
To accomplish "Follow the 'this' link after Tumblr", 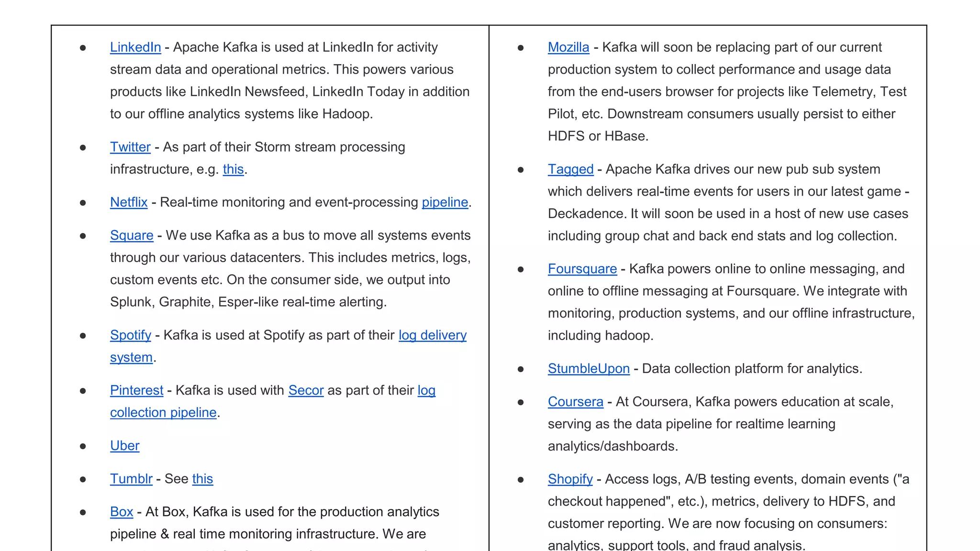I will click(202, 479).
